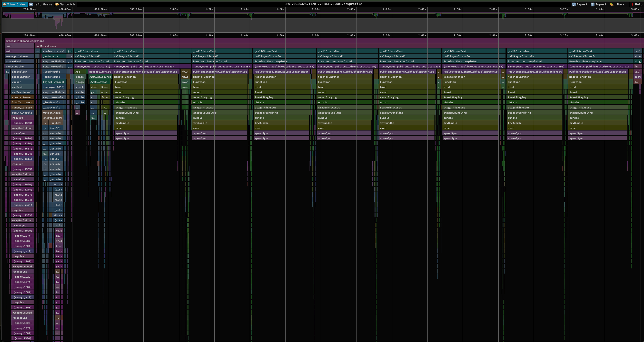The width and height of the screenshot is (644, 342).
Task: Click the sandwich icon in toolbar
Action: 57,4
